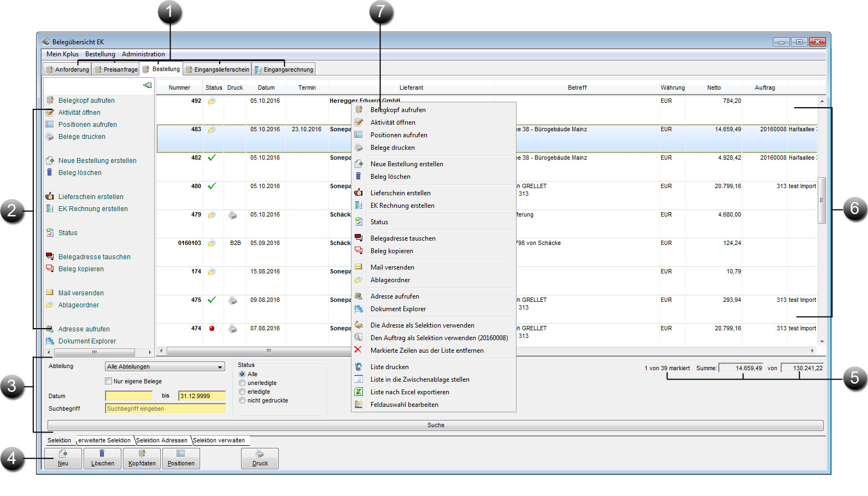Click the Datum start date field

click(x=129, y=396)
